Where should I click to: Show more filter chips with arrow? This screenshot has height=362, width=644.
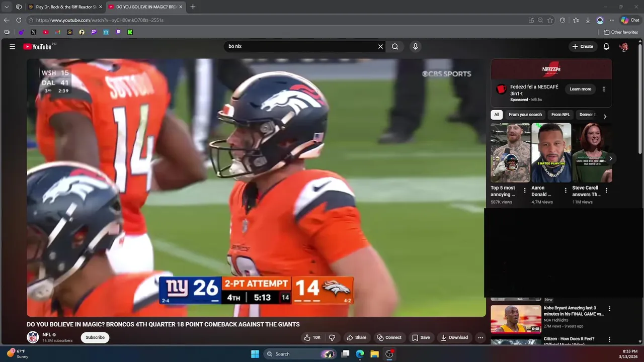[x=605, y=116]
